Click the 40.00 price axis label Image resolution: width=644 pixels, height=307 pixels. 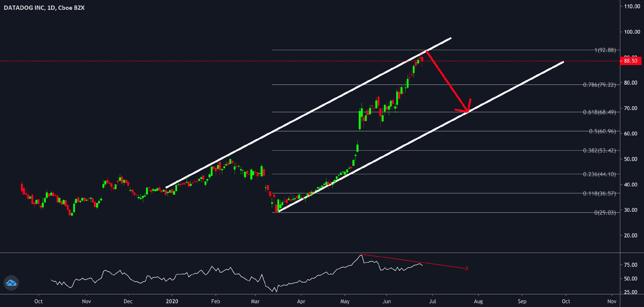631,184
